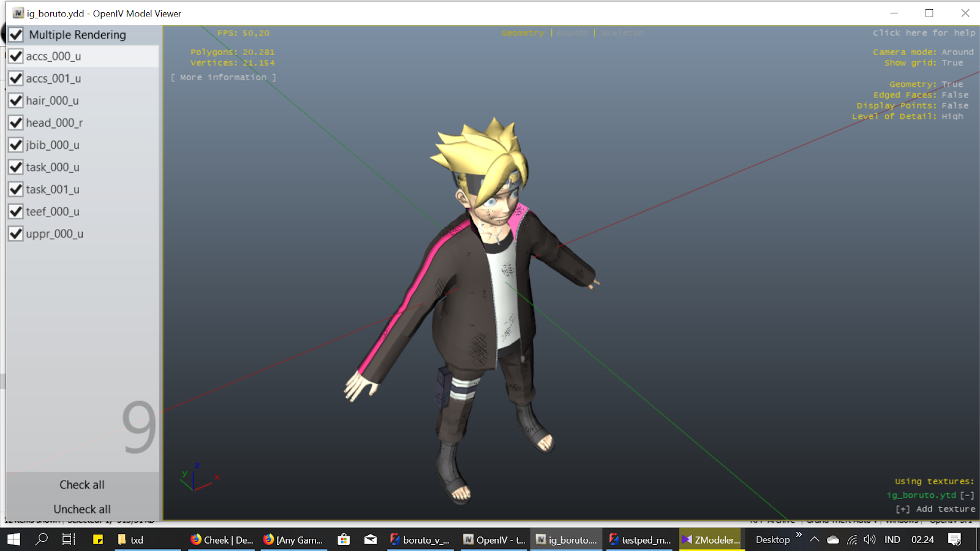Click the Add texture option

tap(935, 509)
